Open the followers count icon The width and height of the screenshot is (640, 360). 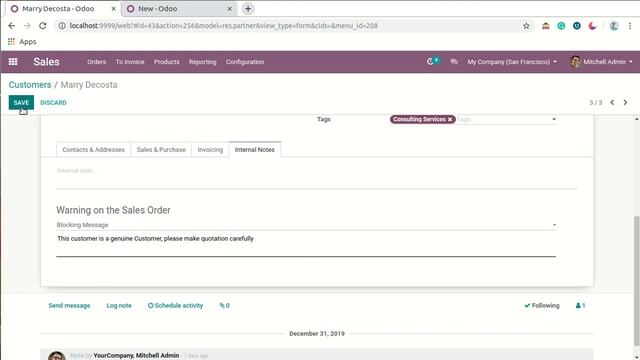tap(580, 305)
